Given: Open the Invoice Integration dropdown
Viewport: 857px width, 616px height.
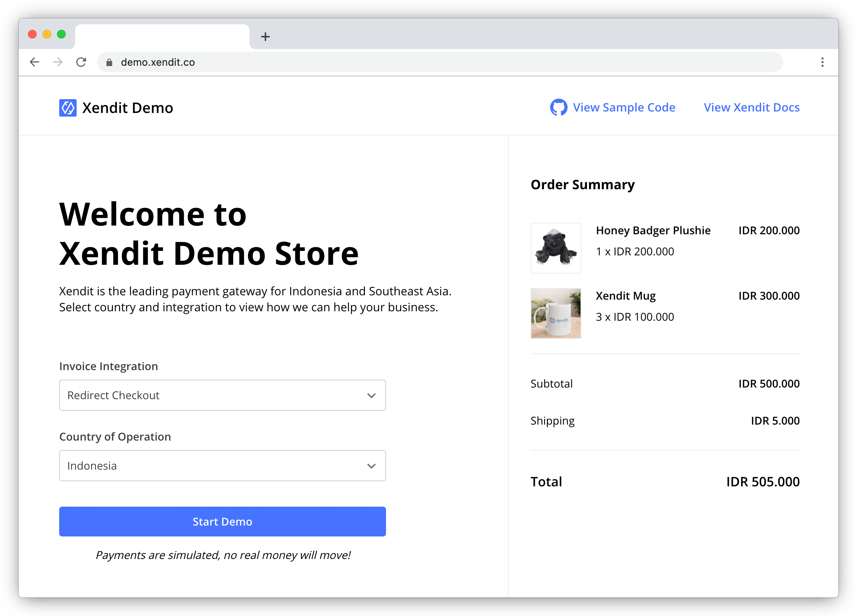Looking at the screenshot, I should pos(222,395).
